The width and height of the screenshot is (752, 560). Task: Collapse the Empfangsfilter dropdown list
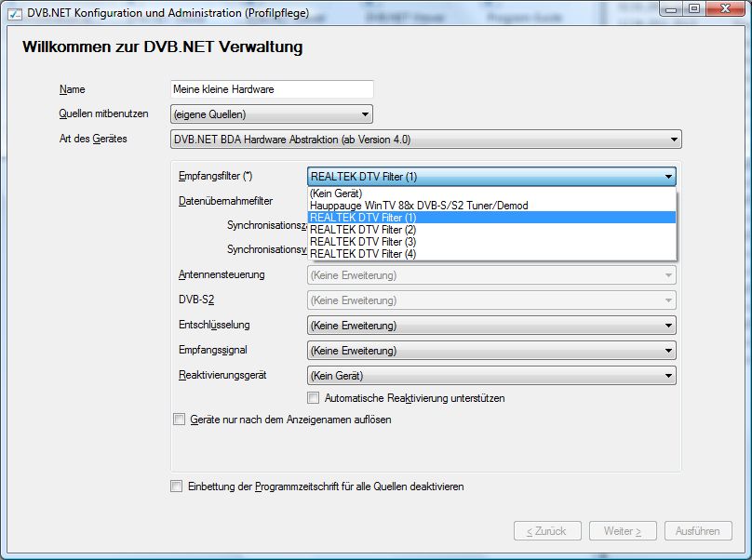coord(668,177)
